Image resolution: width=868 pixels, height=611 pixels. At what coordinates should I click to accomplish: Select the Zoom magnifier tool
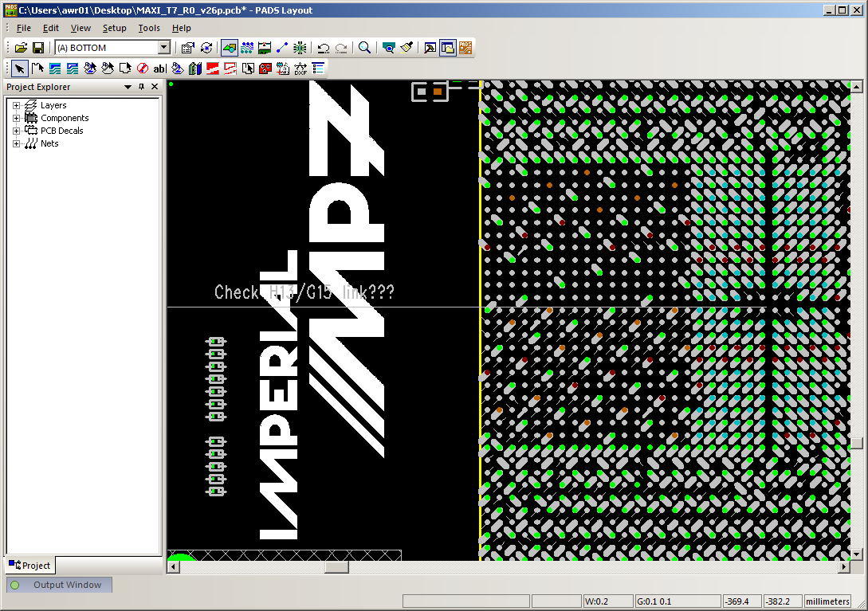click(364, 48)
